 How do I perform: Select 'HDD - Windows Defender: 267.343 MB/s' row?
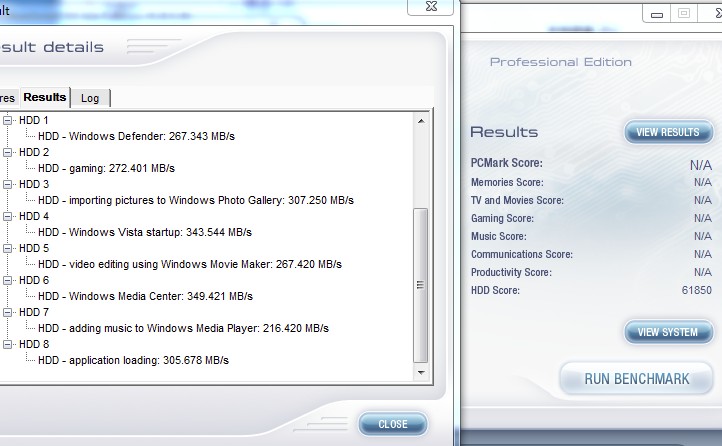point(136,136)
